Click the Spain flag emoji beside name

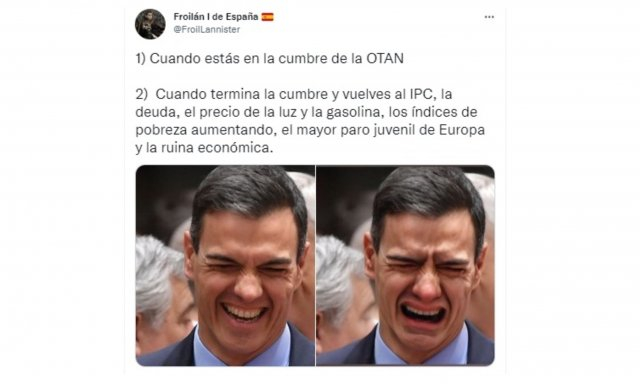click(267, 17)
